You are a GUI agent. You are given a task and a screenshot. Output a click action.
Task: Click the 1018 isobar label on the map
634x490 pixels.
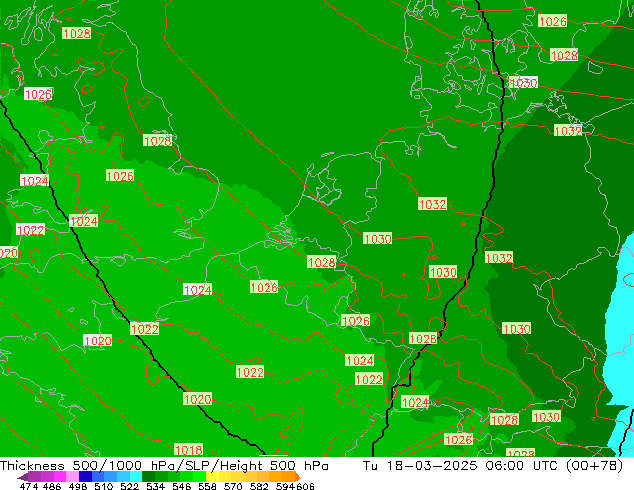pos(188,450)
